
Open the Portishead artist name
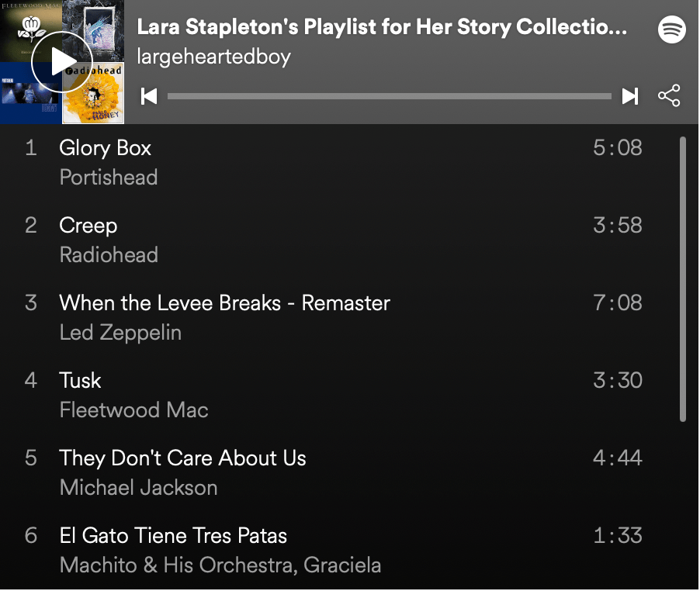click(x=109, y=178)
